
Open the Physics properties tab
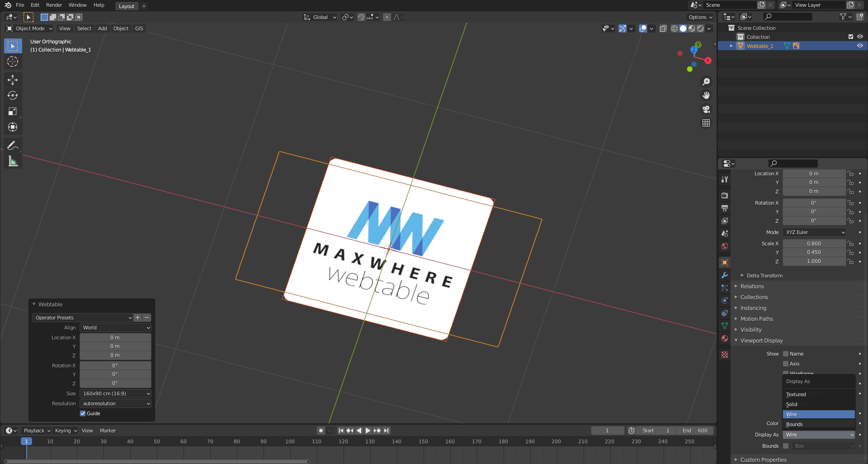(725, 300)
